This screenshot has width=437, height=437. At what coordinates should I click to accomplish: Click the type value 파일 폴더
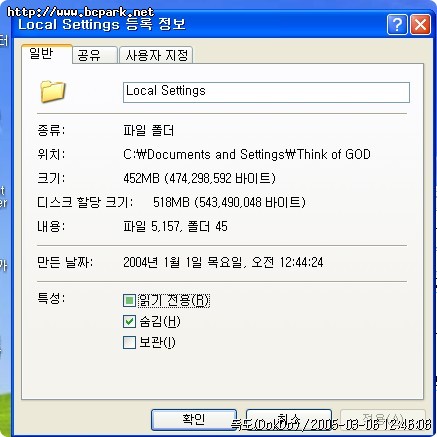[149, 131]
